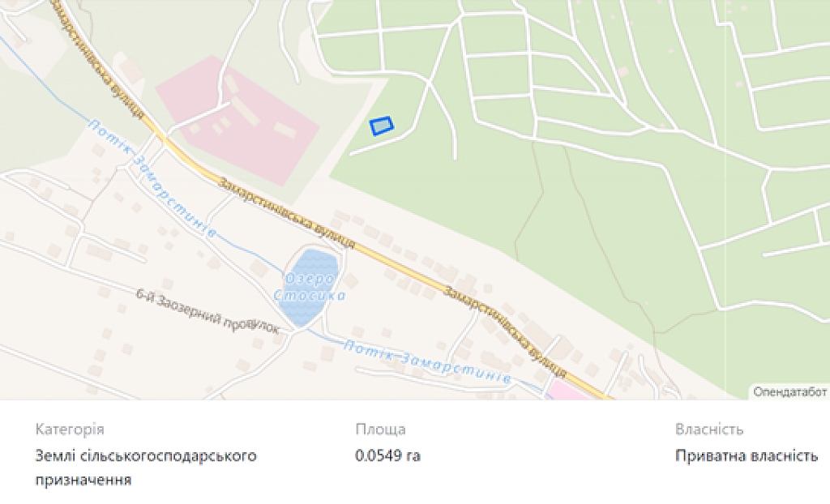Click the large pink zone with buildings
Screen dimensions: 830x504
pyautogui.click(x=237, y=119)
